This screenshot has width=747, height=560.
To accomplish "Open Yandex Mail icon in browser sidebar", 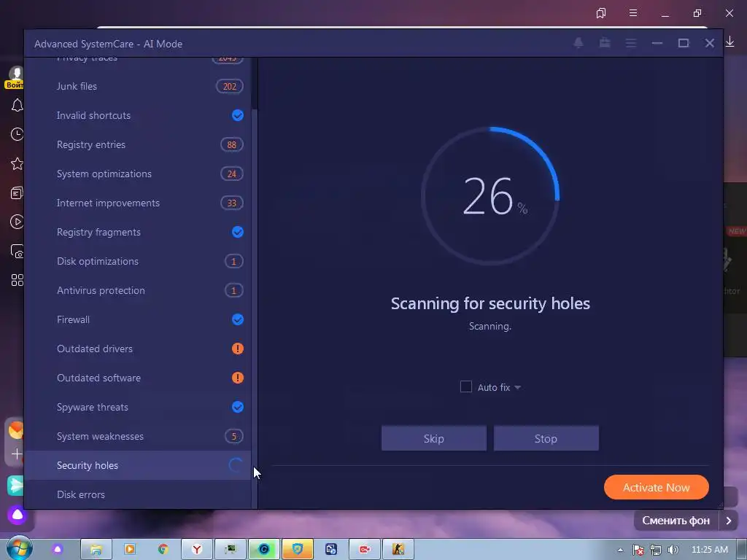I will click(16, 430).
